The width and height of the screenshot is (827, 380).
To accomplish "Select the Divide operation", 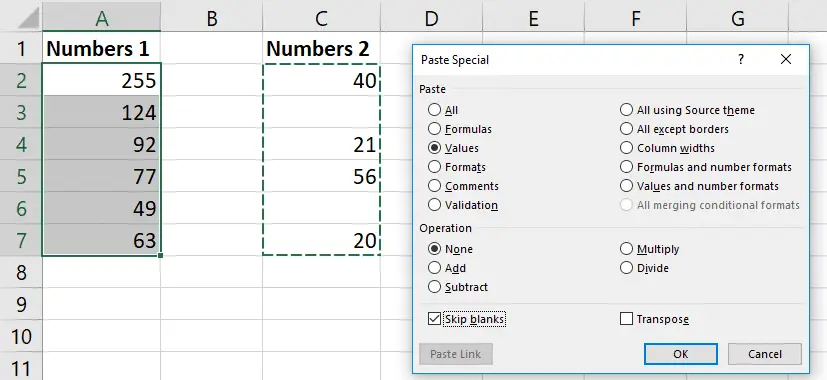I will point(626,268).
